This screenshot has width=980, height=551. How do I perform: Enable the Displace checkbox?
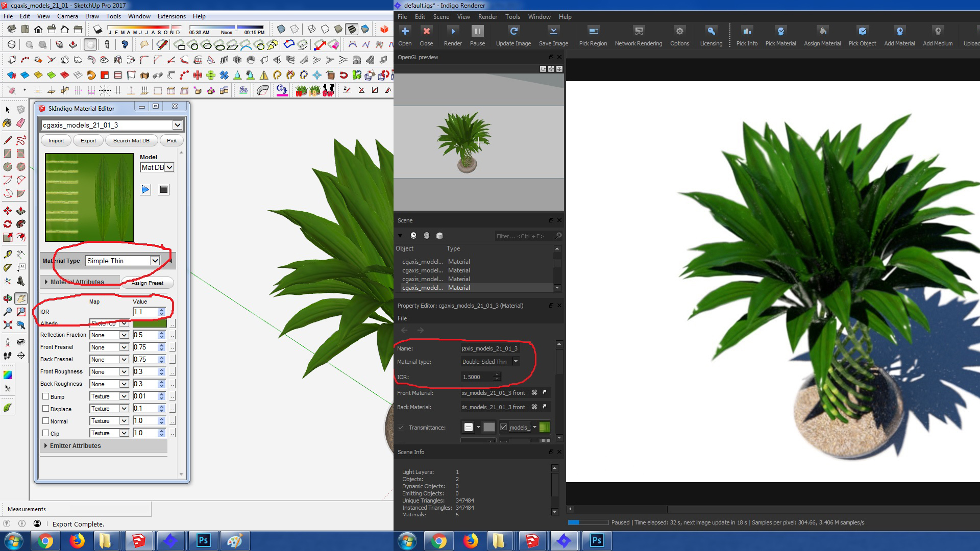pyautogui.click(x=46, y=409)
